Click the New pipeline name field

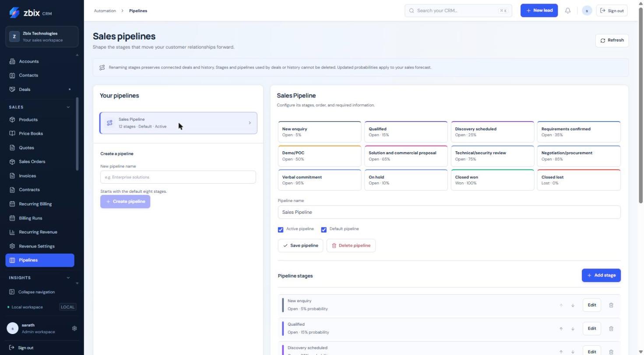pos(178,177)
